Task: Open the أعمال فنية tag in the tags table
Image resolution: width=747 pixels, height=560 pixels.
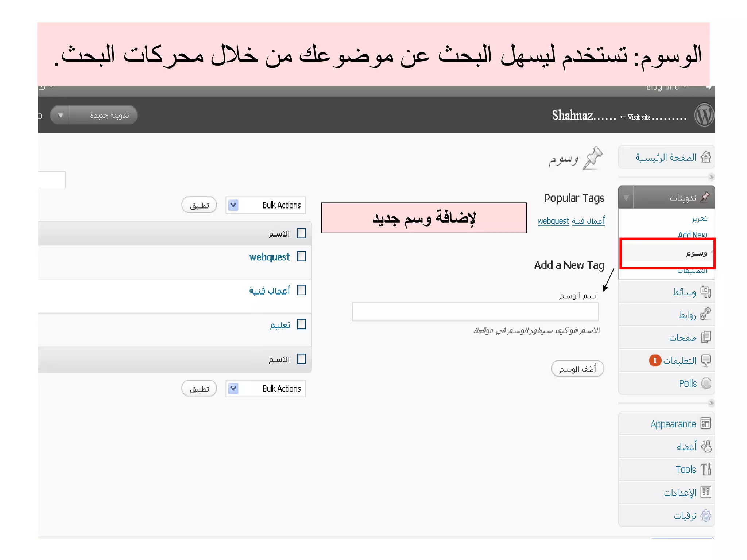Action: pos(270,291)
